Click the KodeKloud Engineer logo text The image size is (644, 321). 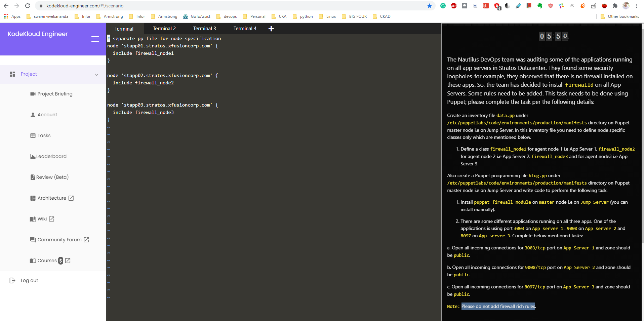click(38, 34)
